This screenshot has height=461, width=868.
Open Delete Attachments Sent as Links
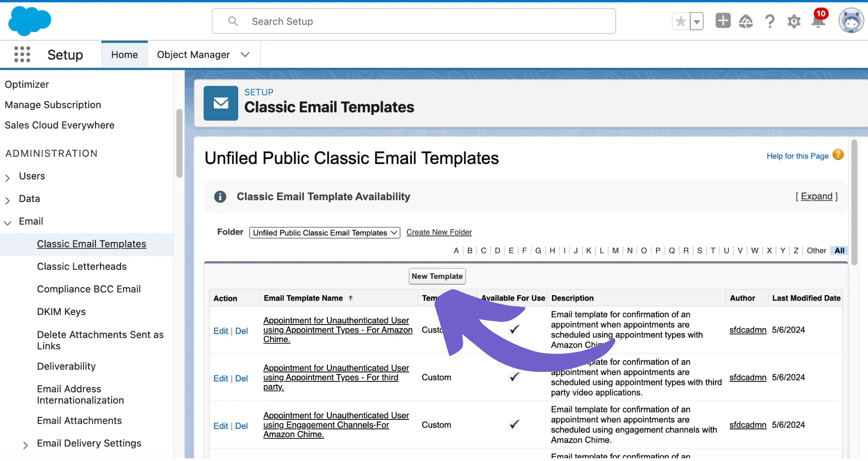[100, 340]
